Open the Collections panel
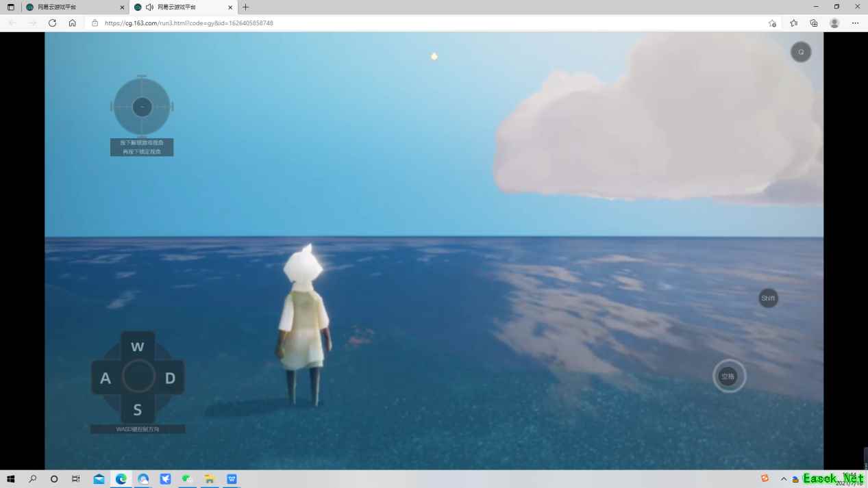This screenshot has height=488, width=868. [x=814, y=23]
